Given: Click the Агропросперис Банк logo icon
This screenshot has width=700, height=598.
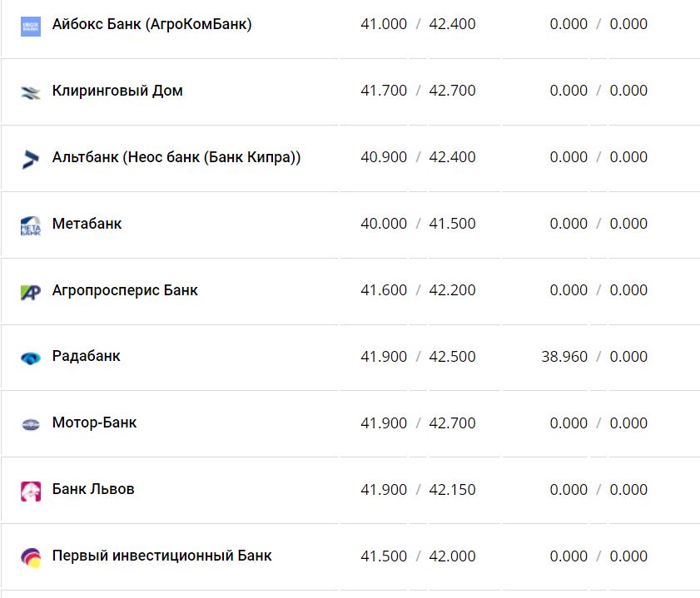Looking at the screenshot, I should [30, 292].
